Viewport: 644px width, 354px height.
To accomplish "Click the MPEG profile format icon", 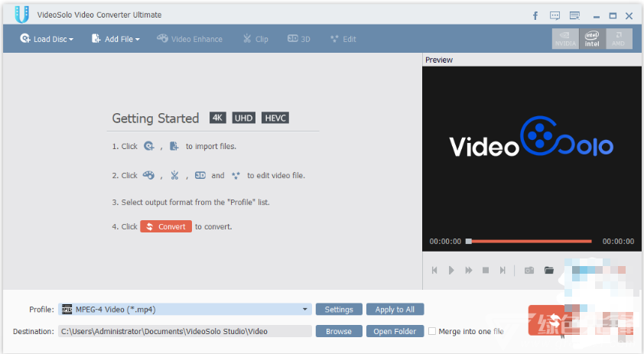I will [x=67, y=309].
